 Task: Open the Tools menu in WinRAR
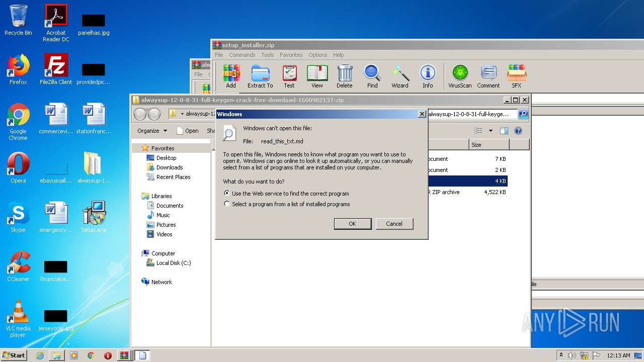268,55
